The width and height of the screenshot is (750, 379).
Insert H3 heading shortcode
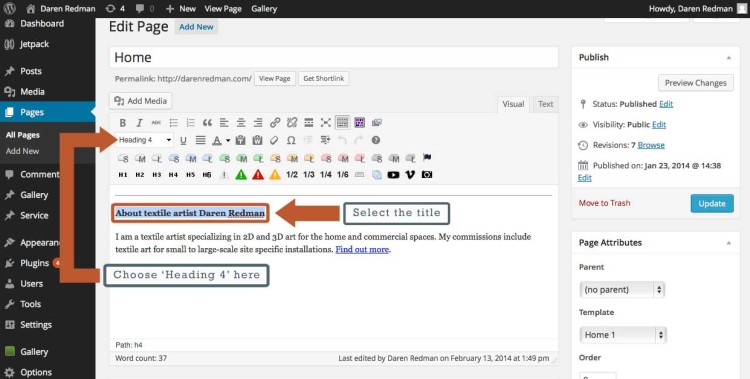(156, 175)
